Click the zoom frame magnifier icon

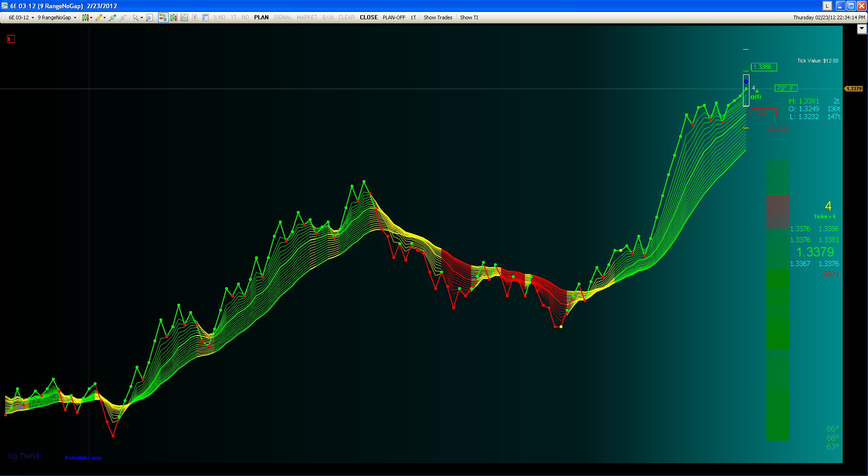[x=149, y=17]
